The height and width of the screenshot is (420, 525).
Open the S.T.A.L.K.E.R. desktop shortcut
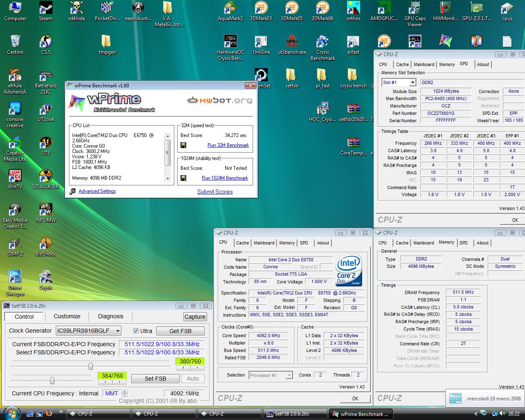(x=46, y=179)
